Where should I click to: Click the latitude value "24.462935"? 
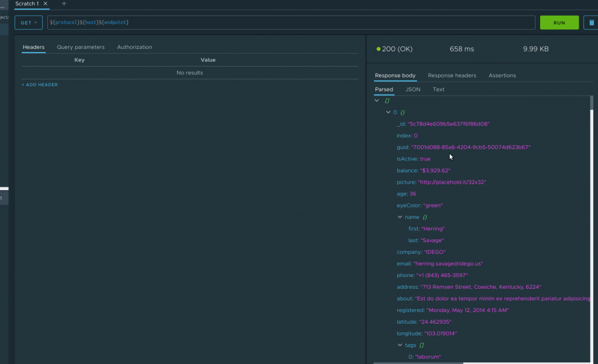435,322
